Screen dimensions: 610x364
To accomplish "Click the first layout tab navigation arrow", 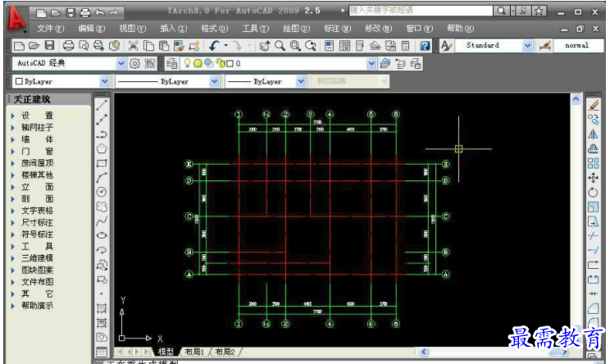I will 119,352.
